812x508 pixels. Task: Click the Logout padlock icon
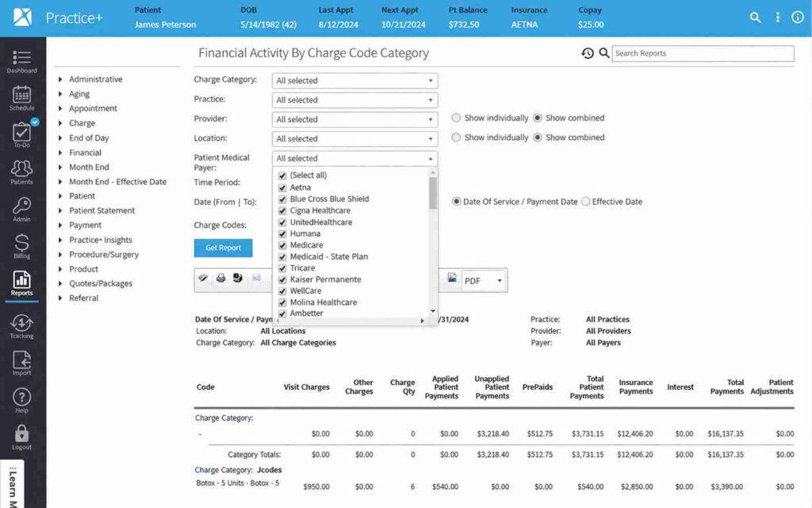[21, 437]
